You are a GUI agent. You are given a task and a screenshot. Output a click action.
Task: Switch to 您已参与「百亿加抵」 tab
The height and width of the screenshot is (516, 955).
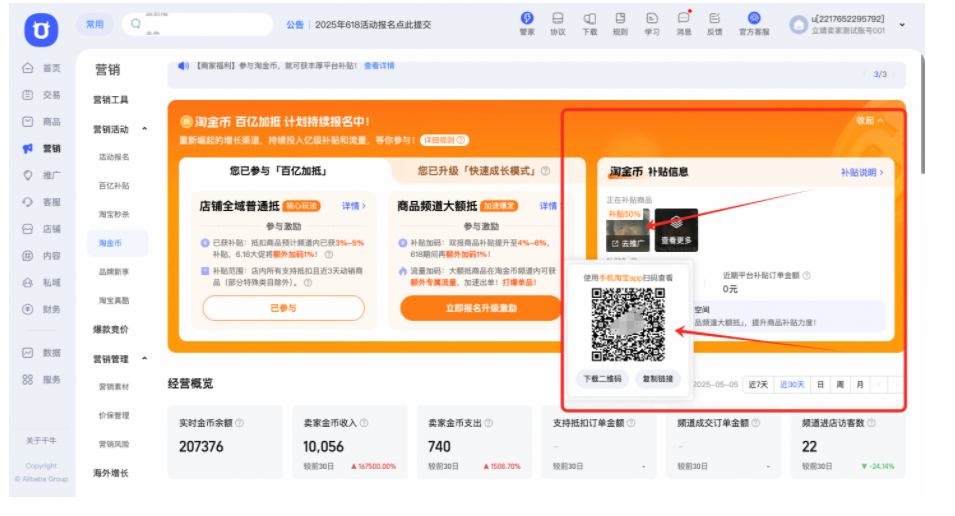tap(278, 171)
